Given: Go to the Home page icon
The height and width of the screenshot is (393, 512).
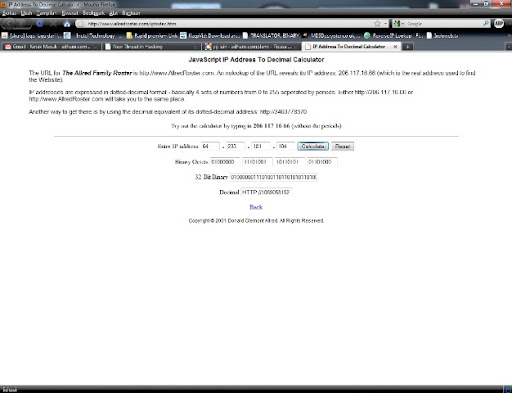Looking at the screenshot, I should tap(67, 24).
